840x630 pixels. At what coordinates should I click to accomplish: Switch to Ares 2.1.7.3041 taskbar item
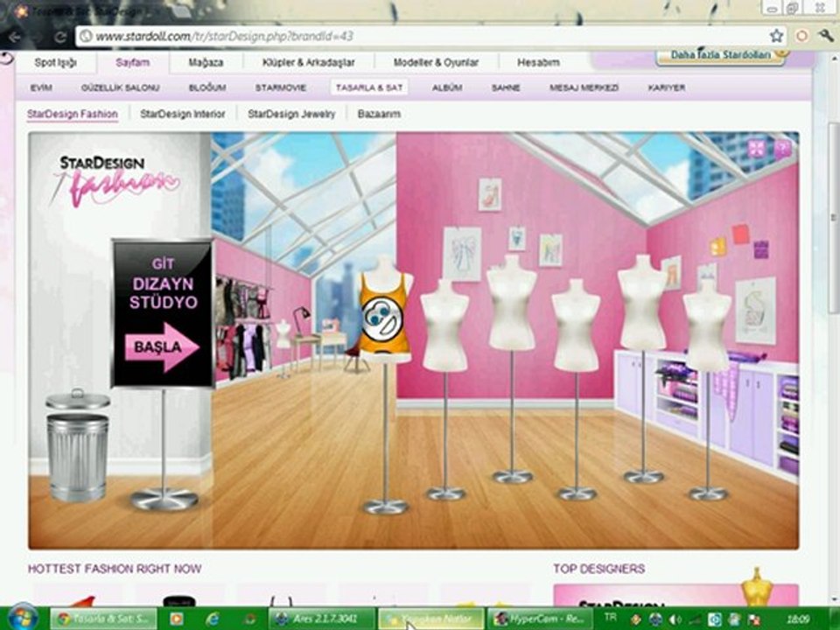pyautogui.click(x=322, y=619)
